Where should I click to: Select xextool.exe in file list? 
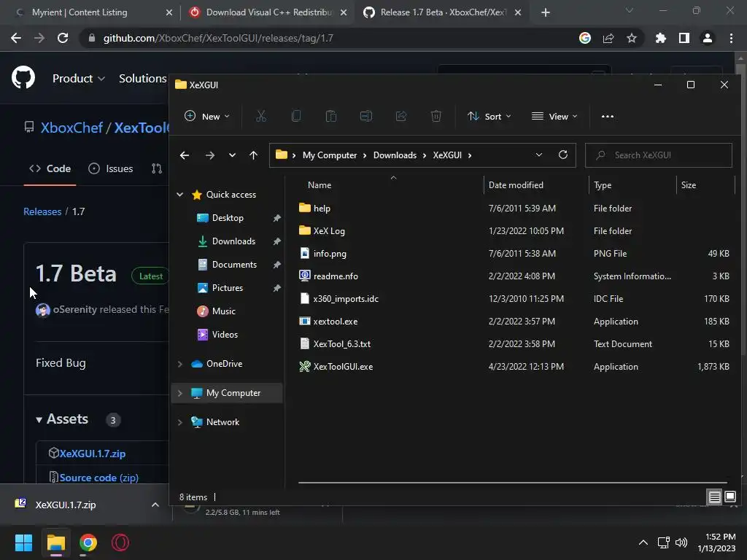point(336,322)
